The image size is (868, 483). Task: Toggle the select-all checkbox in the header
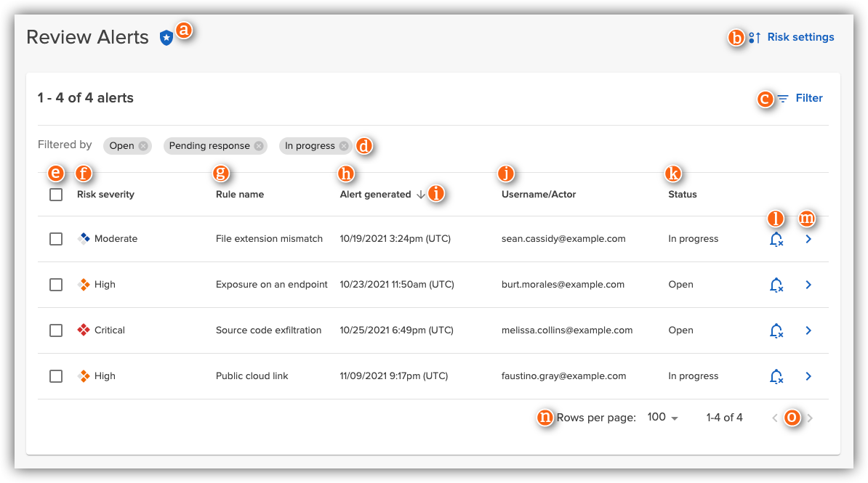[x=56, y=195]
